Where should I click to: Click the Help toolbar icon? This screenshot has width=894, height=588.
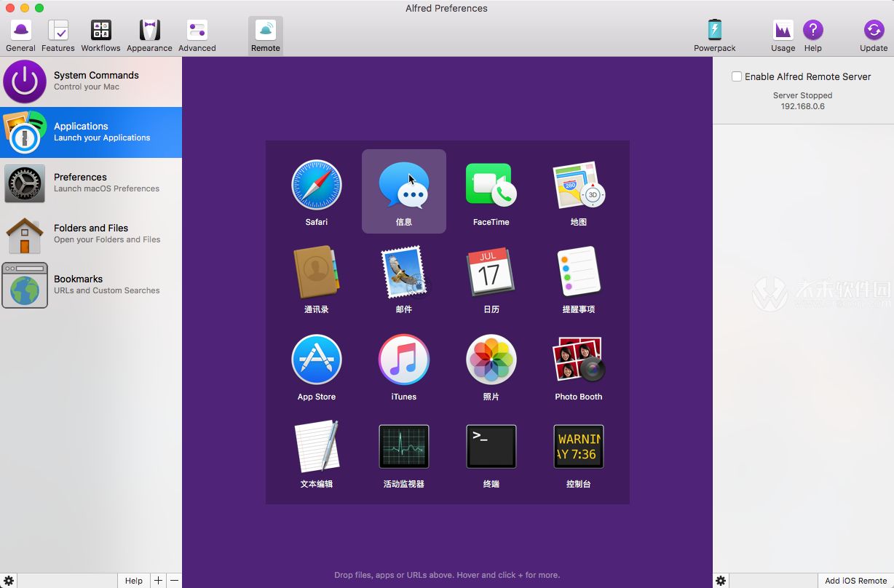(x=813, y=36)
